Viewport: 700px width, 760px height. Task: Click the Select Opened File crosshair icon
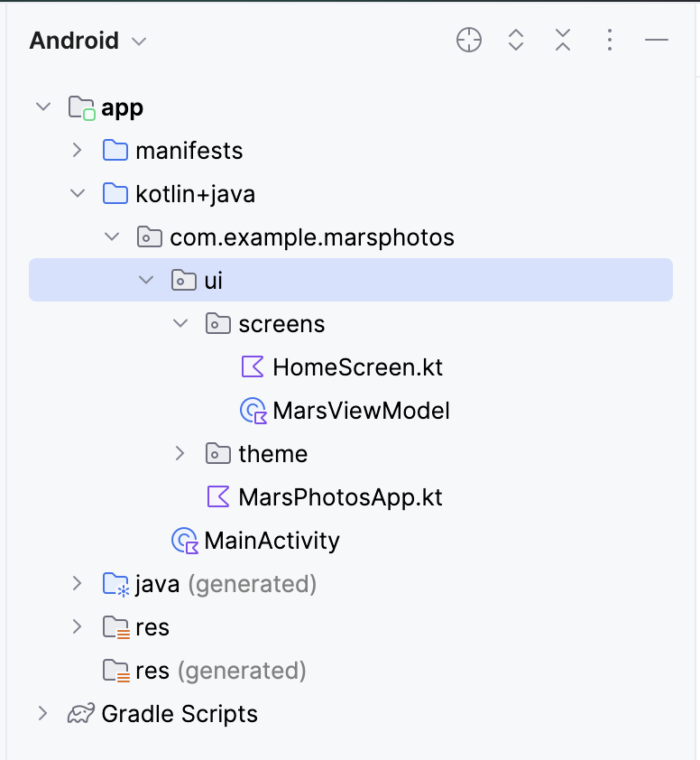[x=468, y=40]
